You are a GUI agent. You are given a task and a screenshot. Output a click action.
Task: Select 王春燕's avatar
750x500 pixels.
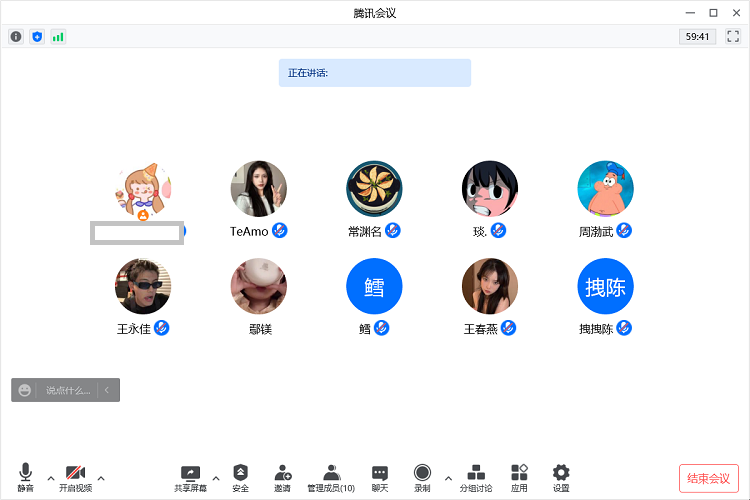[490, 286]
